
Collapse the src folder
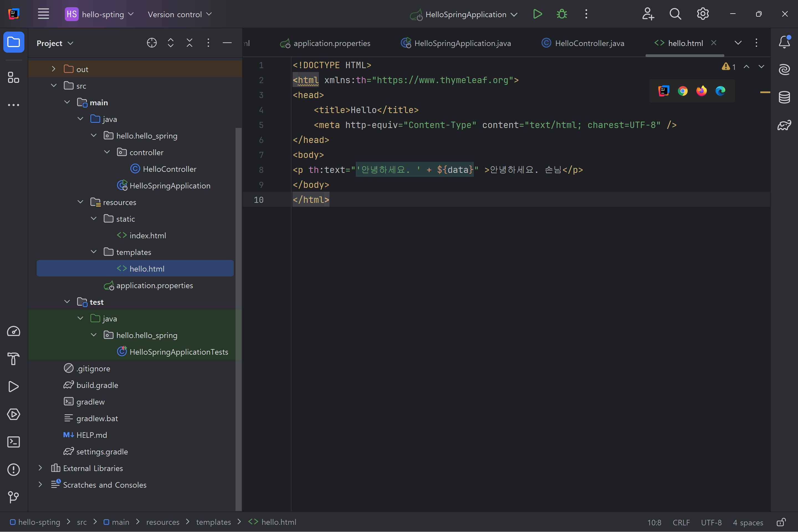click(53, 86)
